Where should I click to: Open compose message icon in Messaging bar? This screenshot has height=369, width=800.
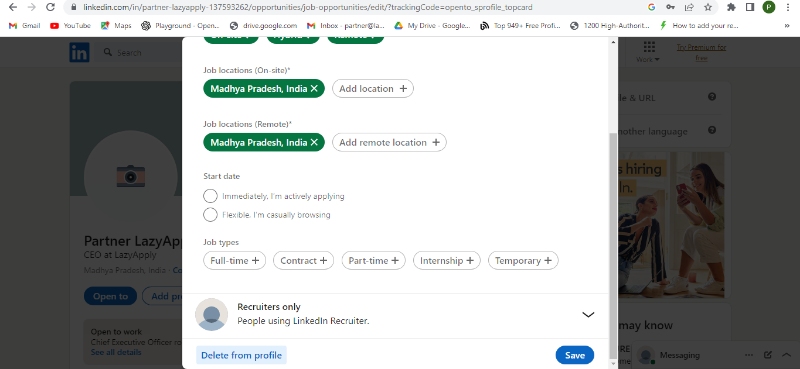[x=768, y=355]
